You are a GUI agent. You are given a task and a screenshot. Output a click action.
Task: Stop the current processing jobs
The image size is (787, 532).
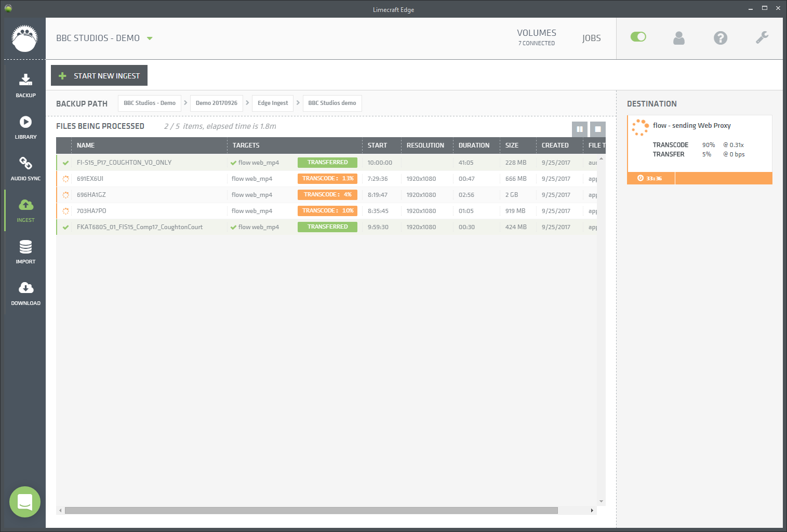click(597, 129)
